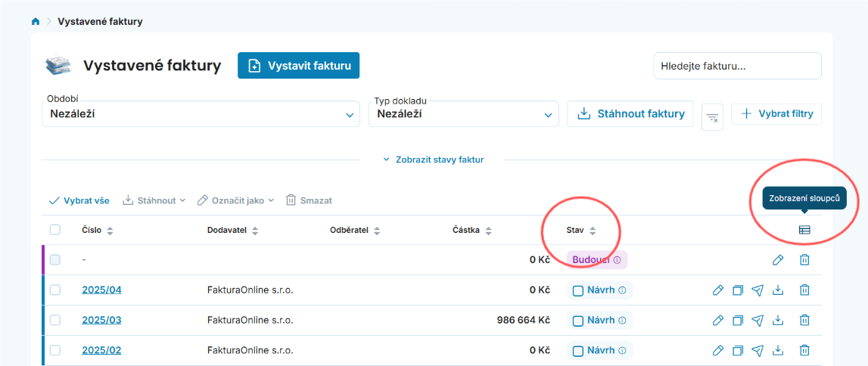Open invoice link 2025/04
Image resolution: width=868 pixels, height=366 pixels.
coord(101,290)
